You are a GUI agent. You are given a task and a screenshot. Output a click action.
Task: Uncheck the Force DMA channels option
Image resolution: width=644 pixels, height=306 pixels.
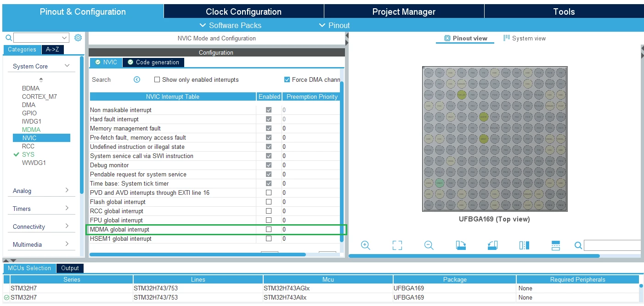point(287,79)
